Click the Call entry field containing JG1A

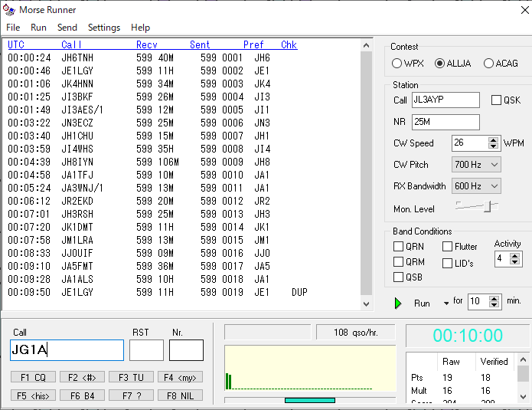point(67,350)
